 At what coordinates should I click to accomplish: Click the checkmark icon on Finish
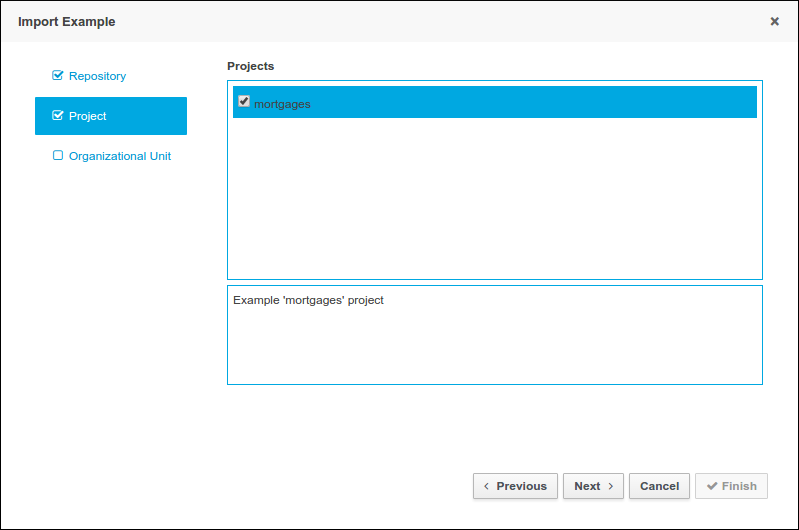(711, 486)
